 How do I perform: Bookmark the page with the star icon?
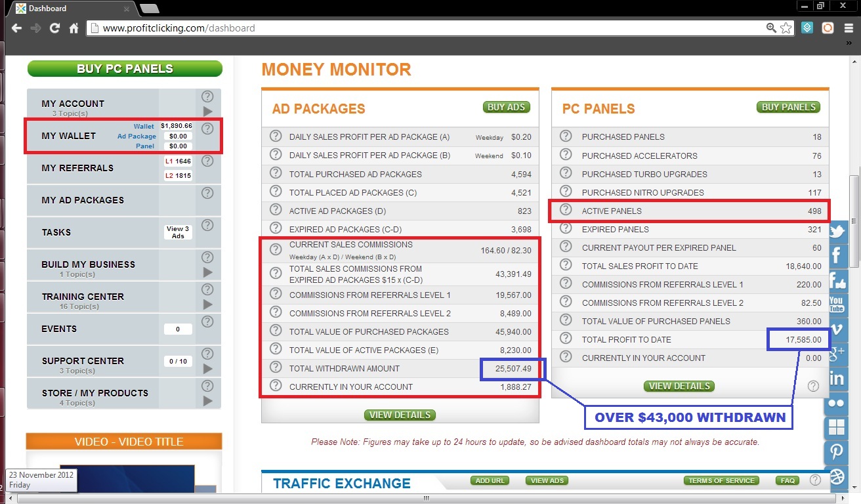786,28
